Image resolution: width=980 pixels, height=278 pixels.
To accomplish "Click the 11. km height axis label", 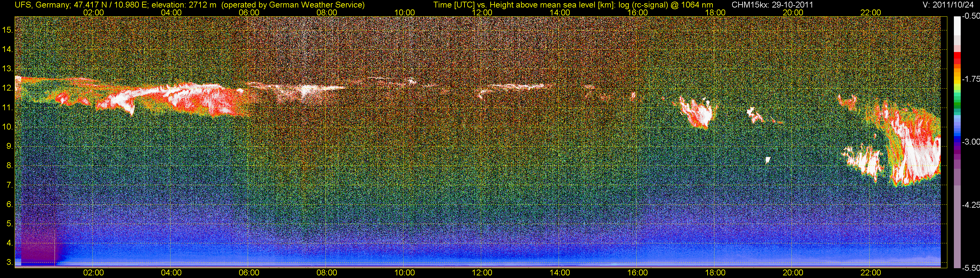I will (x=7, y=108).
